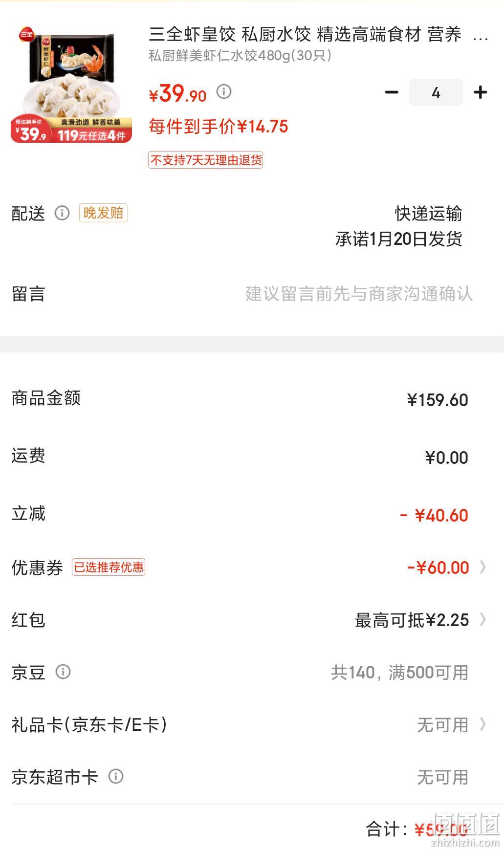Image resolution: width=504 pixels, height=851 pixels.
Task: Tap the 每件到手价¥14.75 price text
Action: (x=219, y=127)
